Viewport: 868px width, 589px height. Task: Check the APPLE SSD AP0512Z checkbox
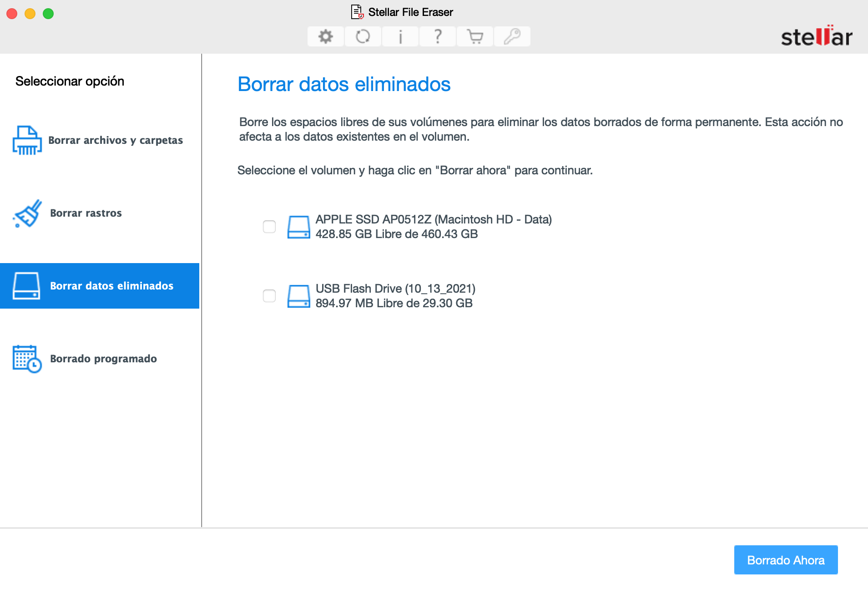point(269,227)
